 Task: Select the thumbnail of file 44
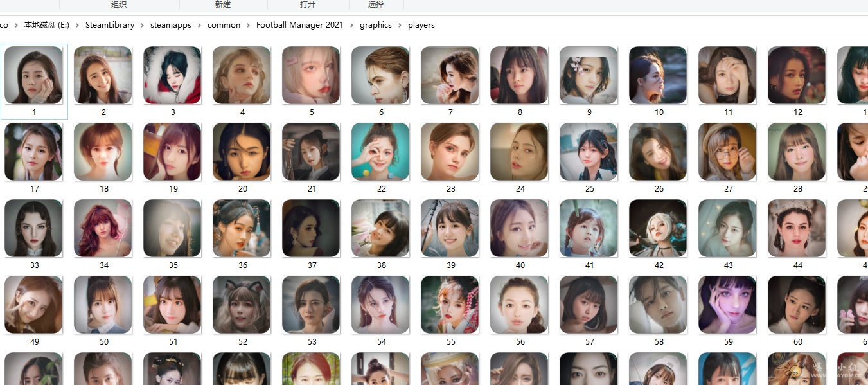tap(797, 228)
